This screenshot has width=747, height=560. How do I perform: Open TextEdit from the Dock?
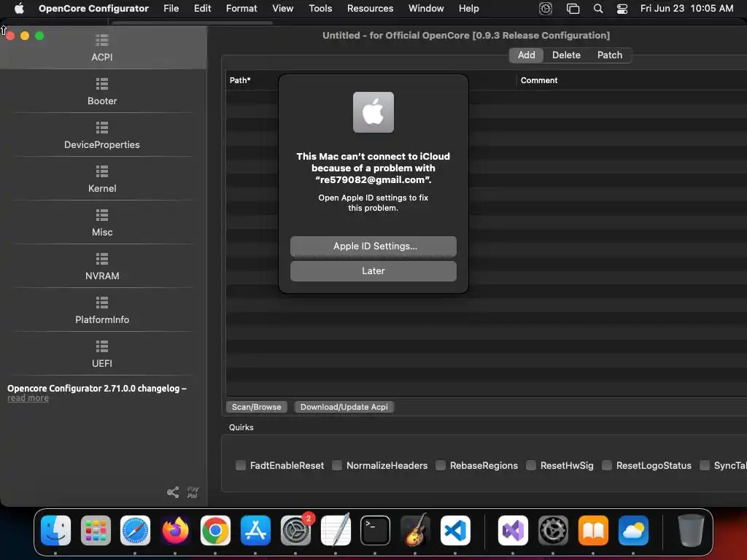[x=336, y=531]
